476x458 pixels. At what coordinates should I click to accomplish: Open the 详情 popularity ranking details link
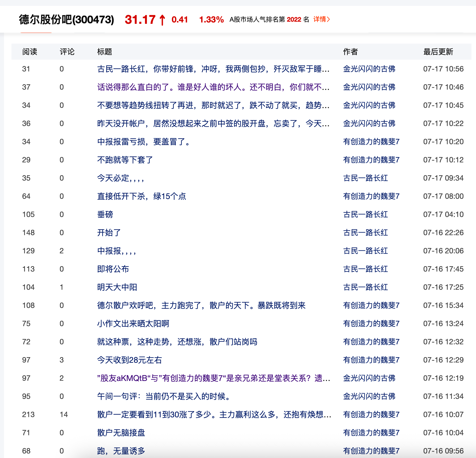pyautogui.click(x=322, y=19)
